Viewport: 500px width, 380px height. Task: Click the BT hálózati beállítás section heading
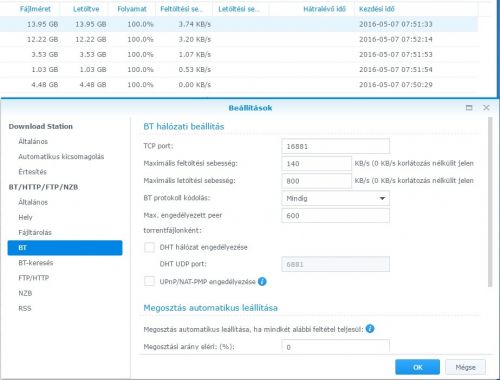tap(184, 126)
